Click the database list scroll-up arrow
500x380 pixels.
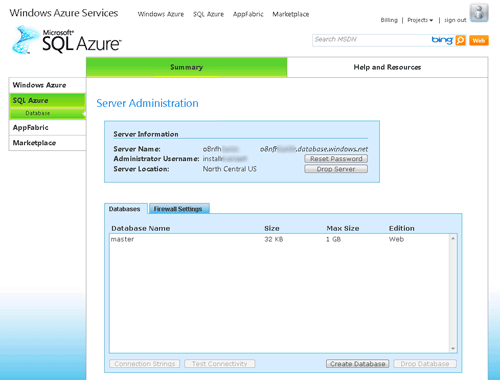point(453,238)
